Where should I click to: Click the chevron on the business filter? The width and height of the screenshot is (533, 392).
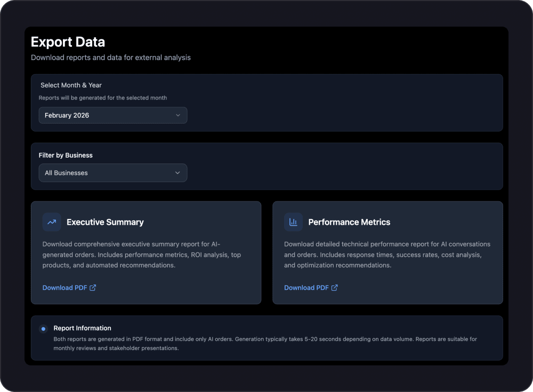click(177, 173)
